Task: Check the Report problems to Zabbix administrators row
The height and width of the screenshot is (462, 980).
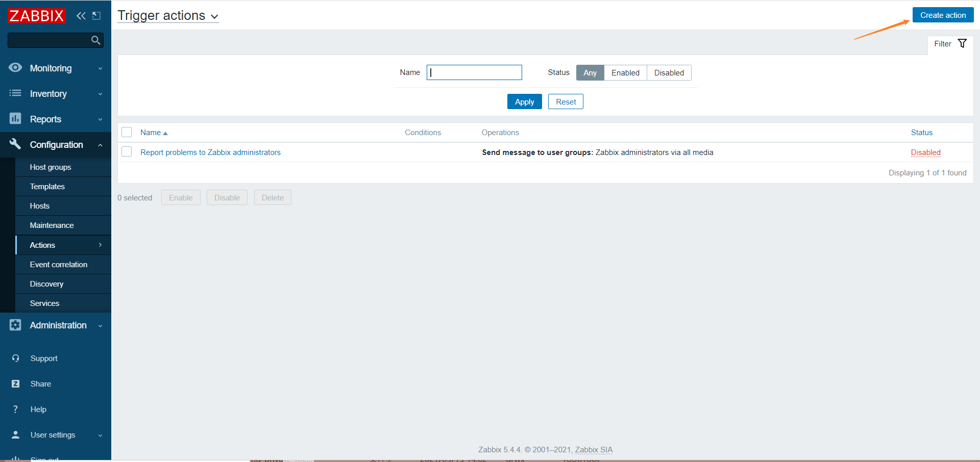Action: pos(127,152)
